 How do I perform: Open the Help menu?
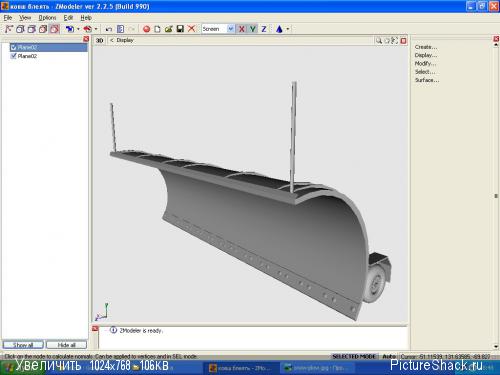tap(86, 18)
